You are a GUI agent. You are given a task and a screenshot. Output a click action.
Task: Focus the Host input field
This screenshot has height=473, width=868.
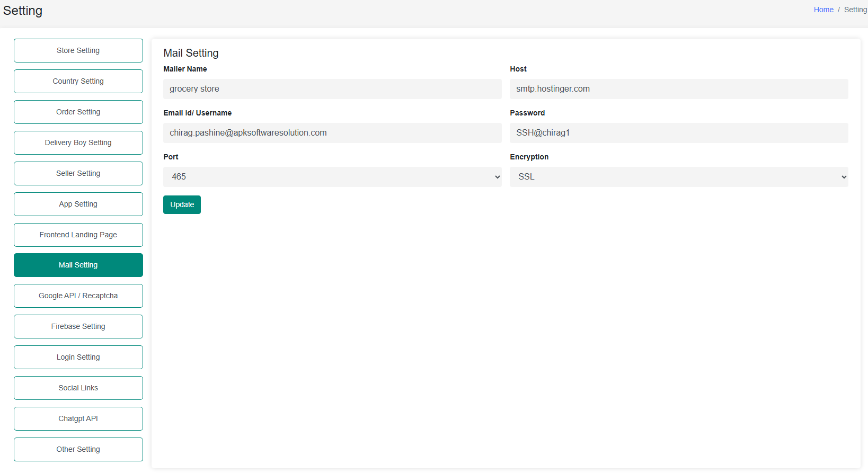(679, 89)
